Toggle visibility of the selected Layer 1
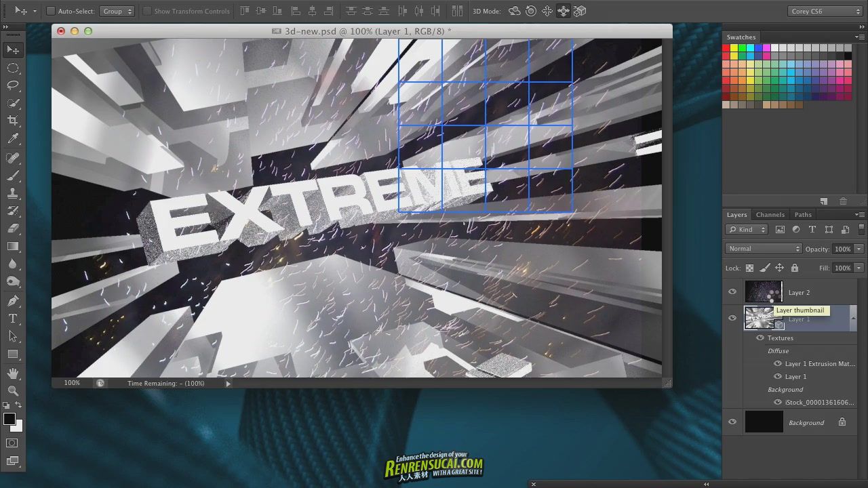The image size is (868, 488). point(732,318)
